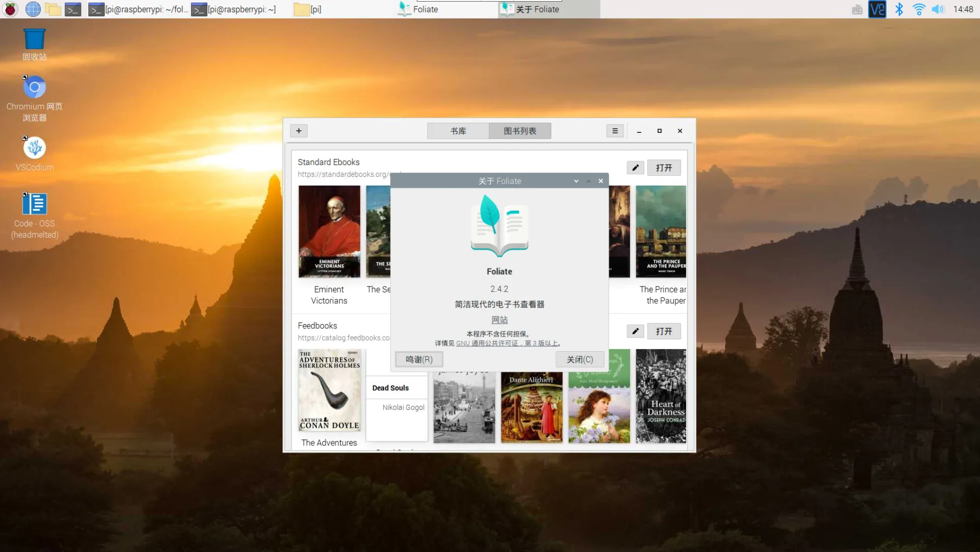Screen dimensions: 980x552
Task: Click the 关闭(C) close button
Action: pos(580,359)
